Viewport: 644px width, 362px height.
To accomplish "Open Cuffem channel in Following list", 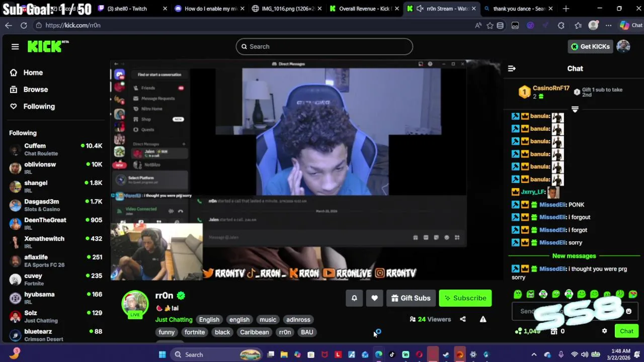I will pyautogui.click(x=56, y=149).
